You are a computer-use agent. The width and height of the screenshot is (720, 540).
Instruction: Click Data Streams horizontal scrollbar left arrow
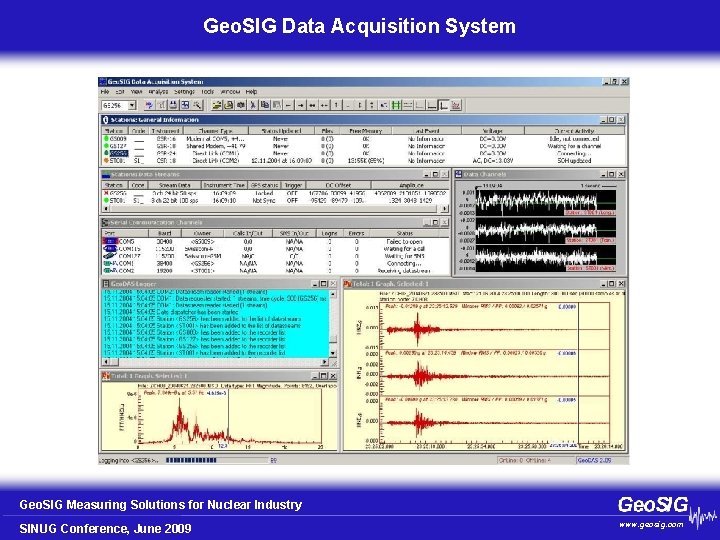[x=106, y=208]
